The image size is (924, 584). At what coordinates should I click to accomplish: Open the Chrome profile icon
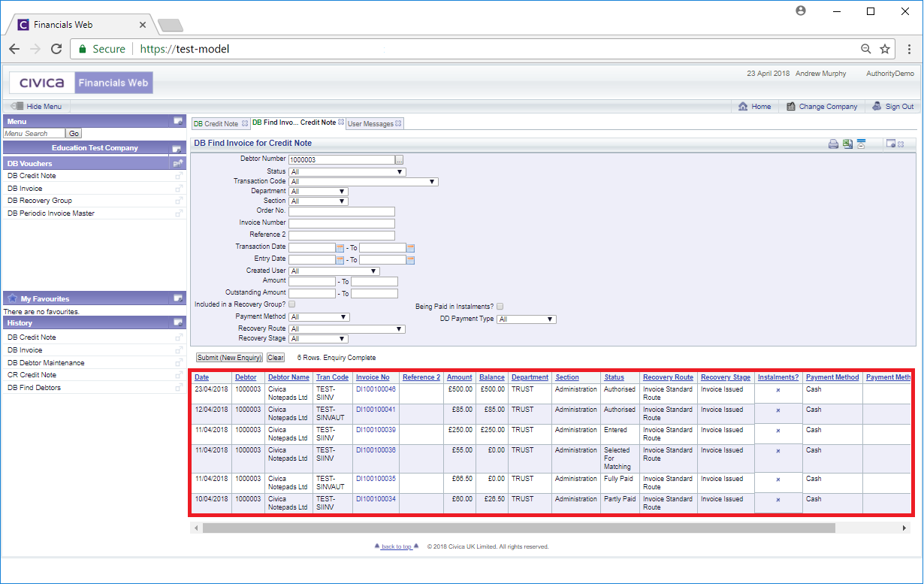pyautogui.click(x=801, y=11)
